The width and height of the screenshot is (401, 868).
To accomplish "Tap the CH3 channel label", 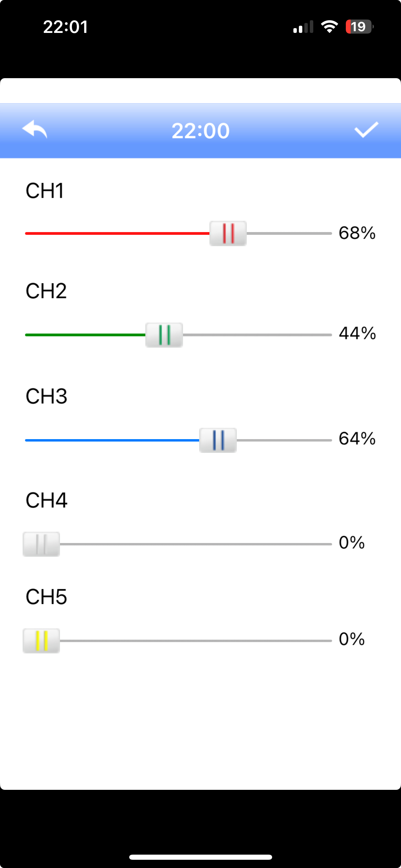I will (x=46, y=396).
